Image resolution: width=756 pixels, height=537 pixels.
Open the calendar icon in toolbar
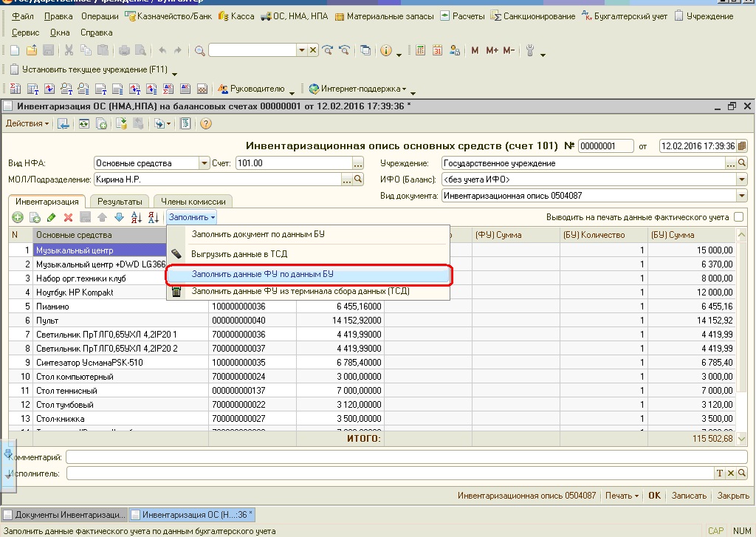[x=437, y=50]
